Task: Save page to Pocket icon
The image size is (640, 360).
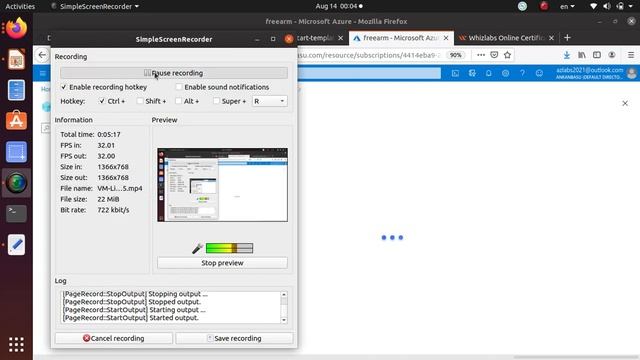Action: pos(494,55)
